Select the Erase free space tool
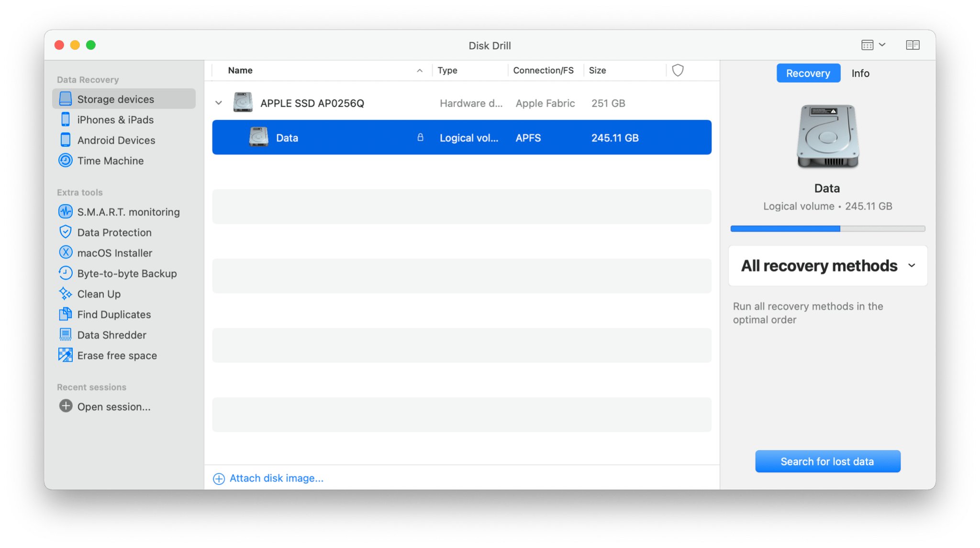 [x=117, y=355]
